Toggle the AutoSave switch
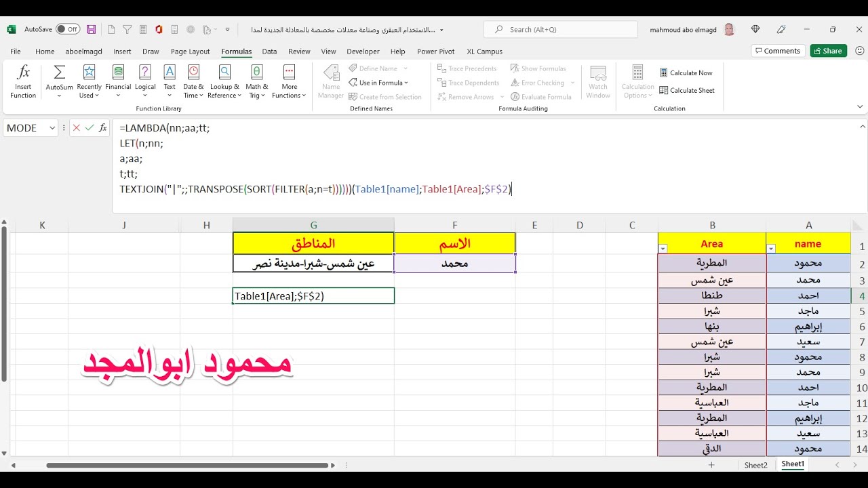The image size is (868, 488). [67, 29]
